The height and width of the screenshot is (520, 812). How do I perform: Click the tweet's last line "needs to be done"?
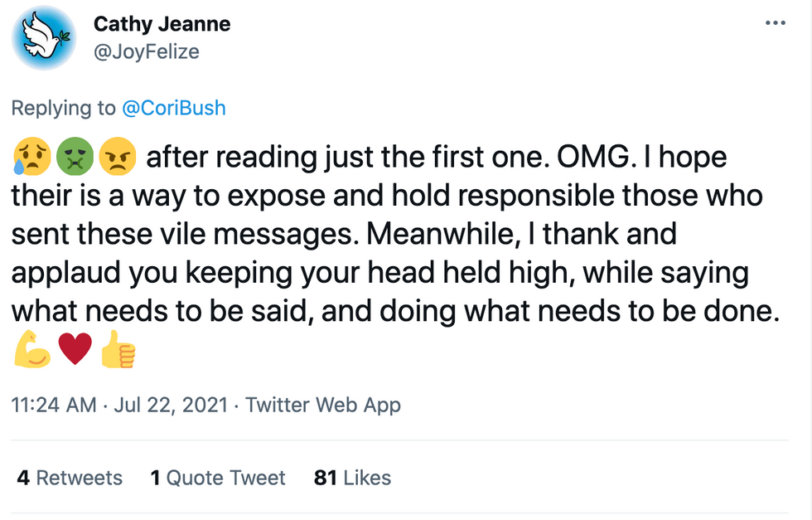[x=679, y=311]
